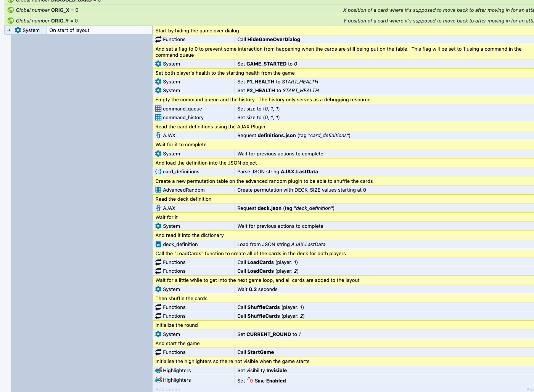
Task: Click the Functions icon beside HideGameOverDialog call
Action: pyautogui.click(x=158, y=39)
